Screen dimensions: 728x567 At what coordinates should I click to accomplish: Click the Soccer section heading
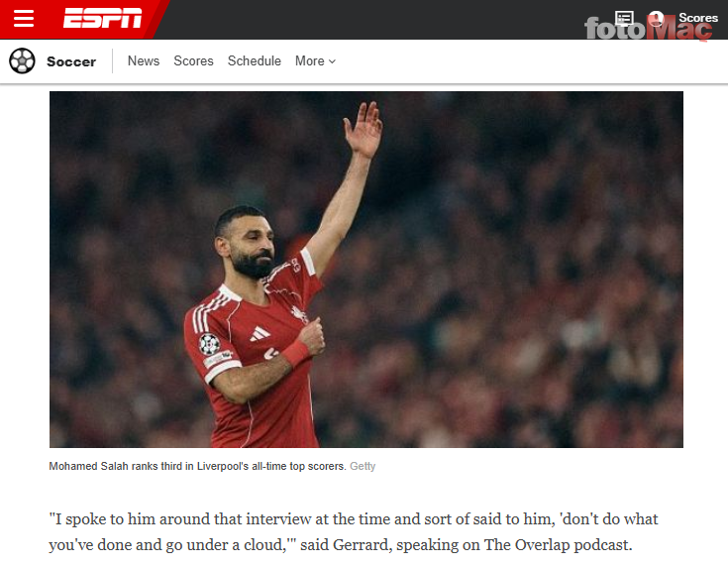click(71, 61)
